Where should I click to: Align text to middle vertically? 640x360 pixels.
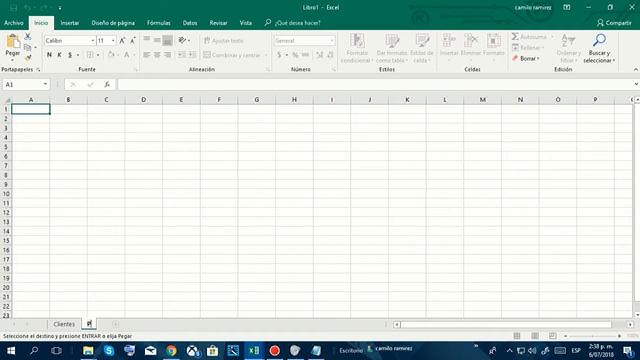point(157,40)
